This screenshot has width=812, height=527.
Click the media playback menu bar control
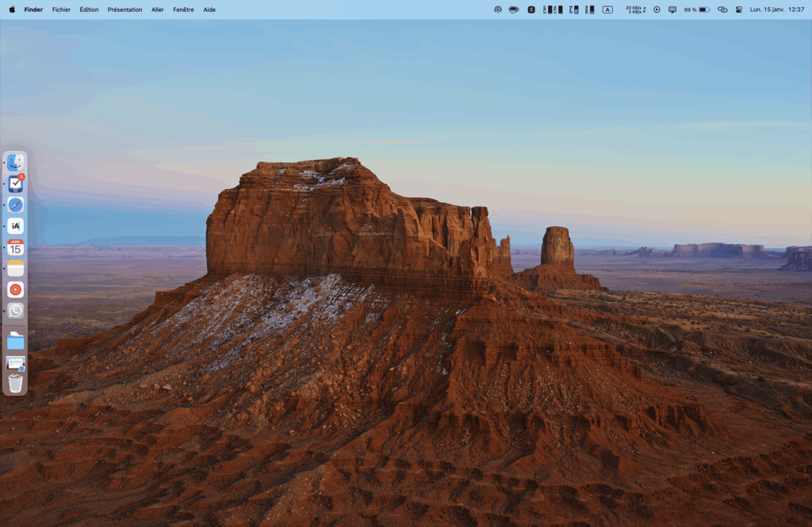pos(657,10)
